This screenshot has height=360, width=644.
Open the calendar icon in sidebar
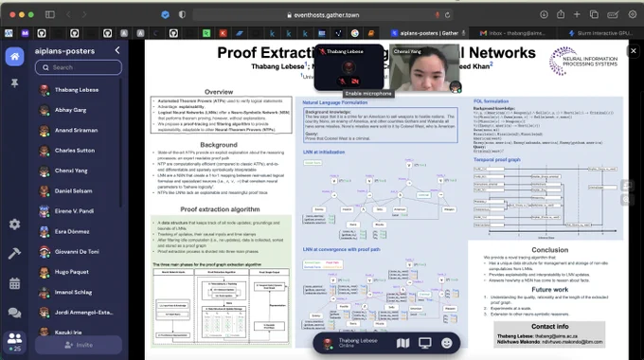pyautogui.click(x=15, y=283)
